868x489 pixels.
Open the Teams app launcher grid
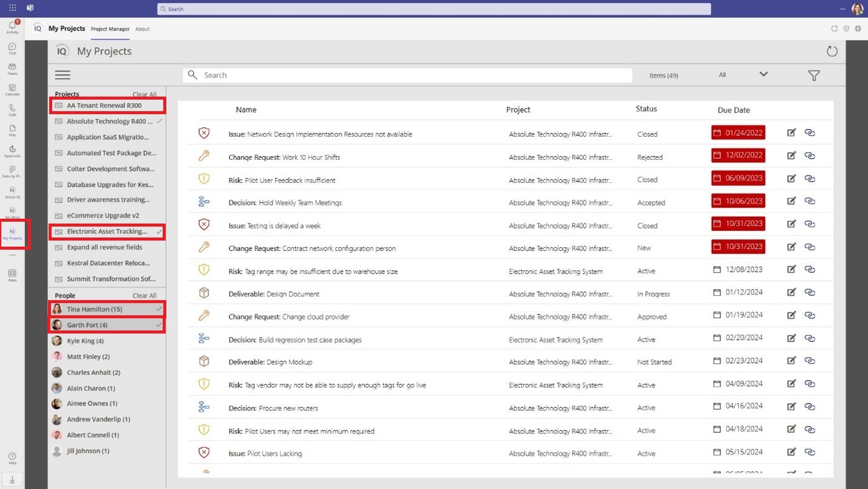click(x=12, y=8)
